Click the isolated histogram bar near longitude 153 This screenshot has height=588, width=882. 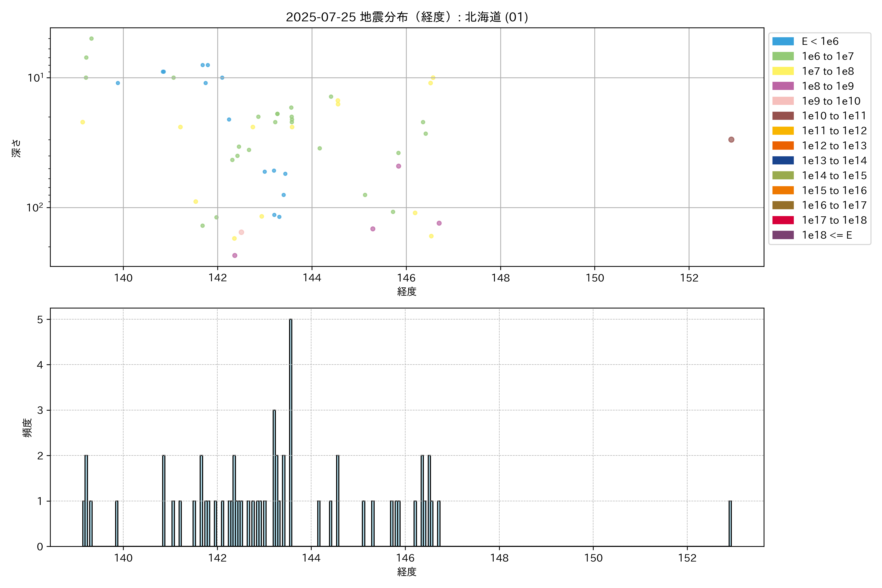pos(730,523)
